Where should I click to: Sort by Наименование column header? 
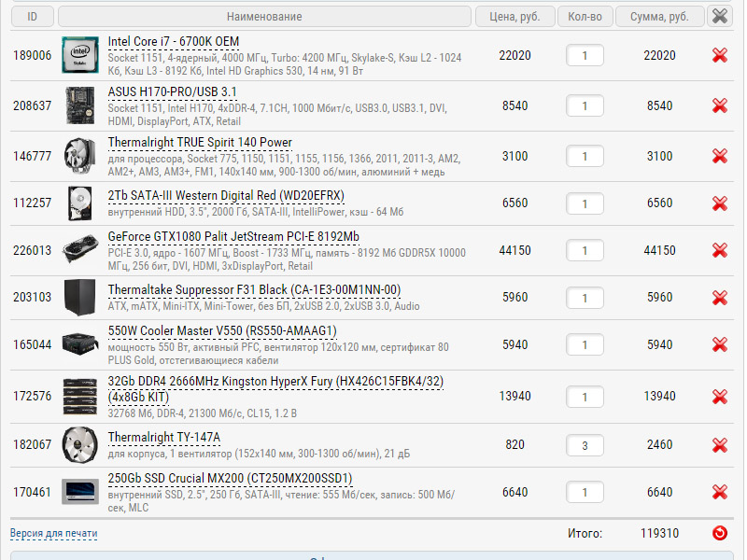point(264,17)
